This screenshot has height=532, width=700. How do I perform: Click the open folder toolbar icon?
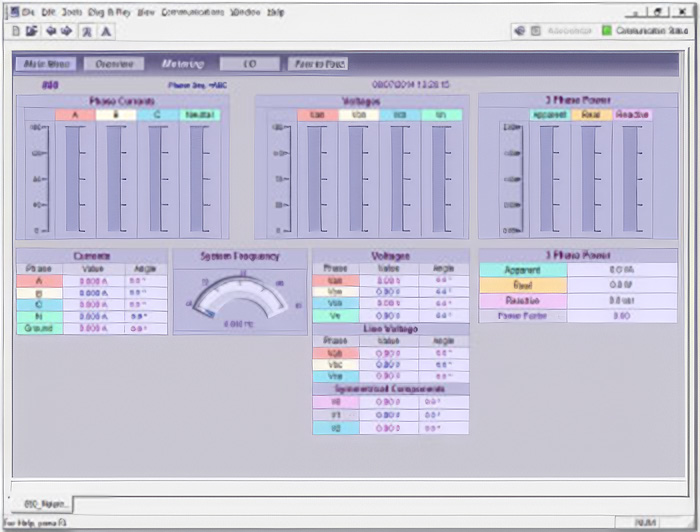31,31
